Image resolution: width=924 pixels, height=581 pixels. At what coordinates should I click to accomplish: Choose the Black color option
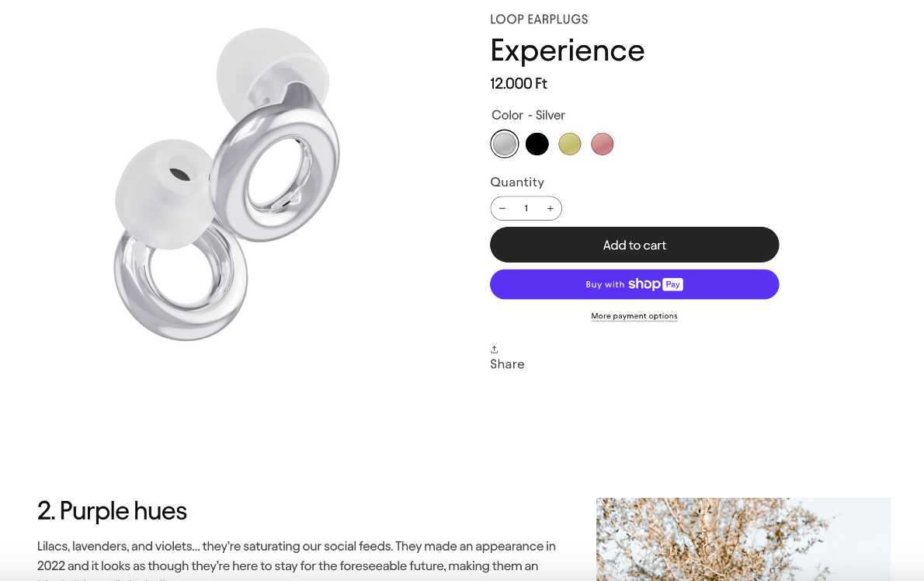pos(537,144)
